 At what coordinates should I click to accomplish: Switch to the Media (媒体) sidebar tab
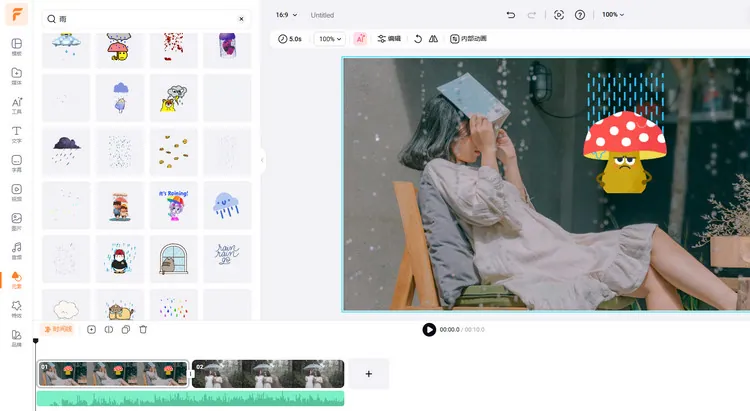pyautogui.click(x=17, y=76)
